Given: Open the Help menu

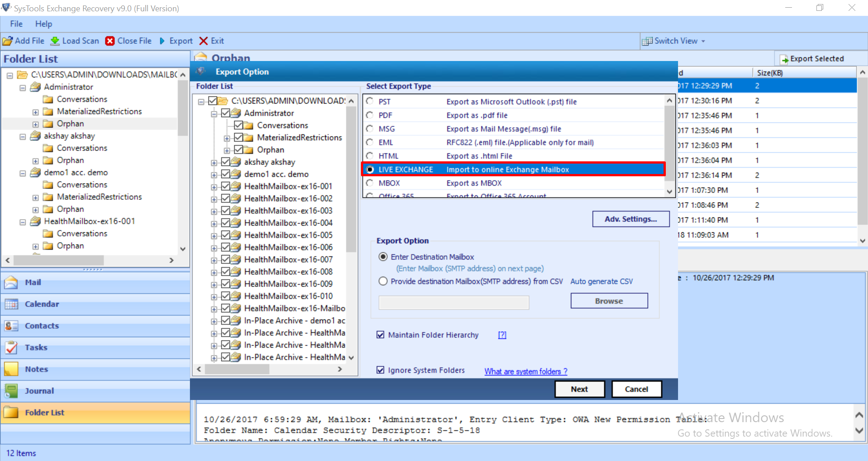Looking at the screenshot, I should pos(43,24).
